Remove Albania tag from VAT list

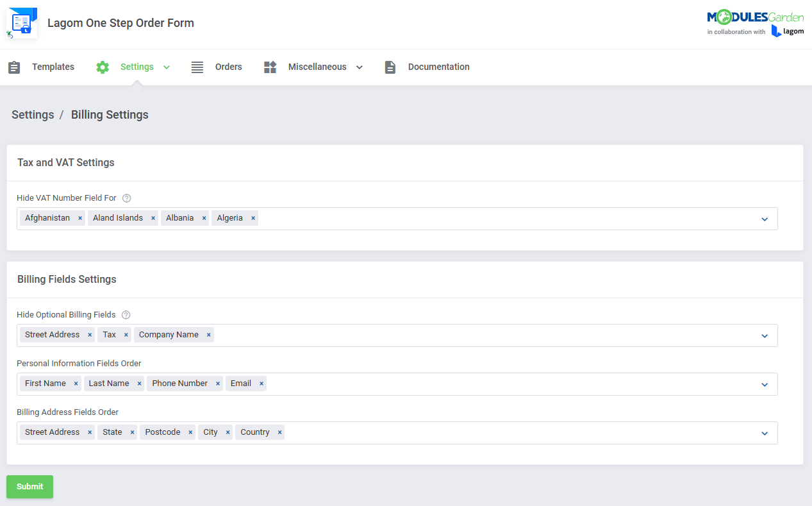[204, 218]
